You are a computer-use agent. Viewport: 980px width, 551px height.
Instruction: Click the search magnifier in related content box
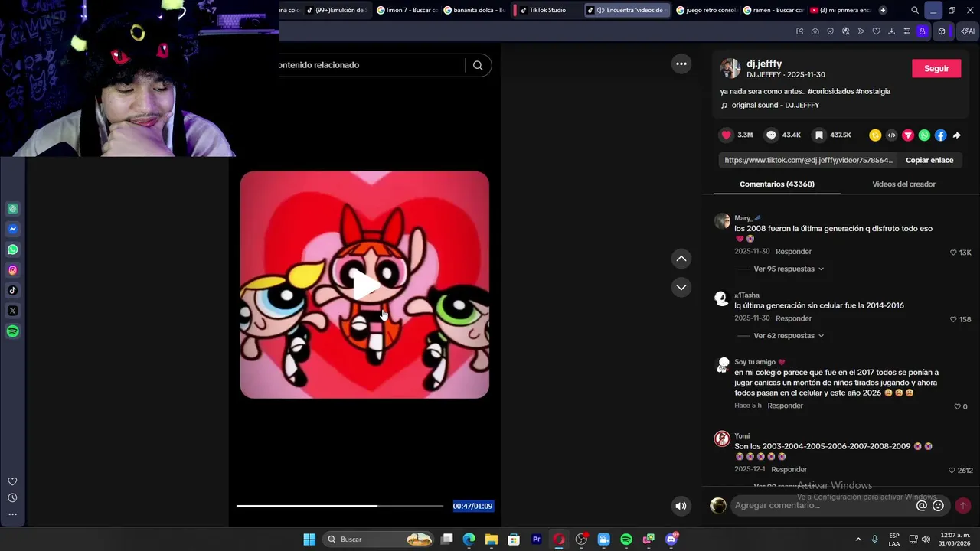pos(478,65)
